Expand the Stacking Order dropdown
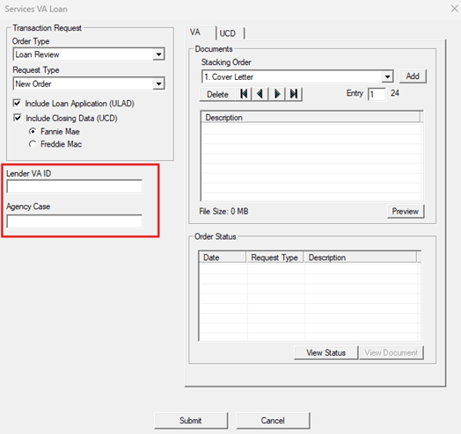The image size is (461, 434). [387, 77]
